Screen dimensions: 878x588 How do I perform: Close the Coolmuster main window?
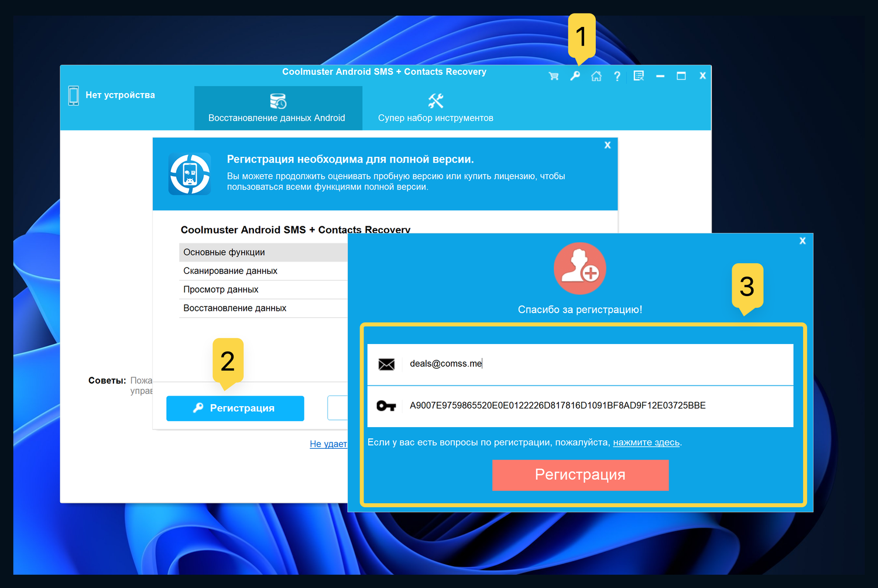click(x=702, y=75)
